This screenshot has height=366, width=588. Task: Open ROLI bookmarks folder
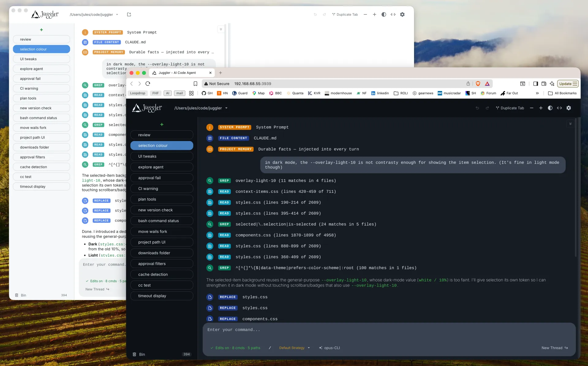401,93
